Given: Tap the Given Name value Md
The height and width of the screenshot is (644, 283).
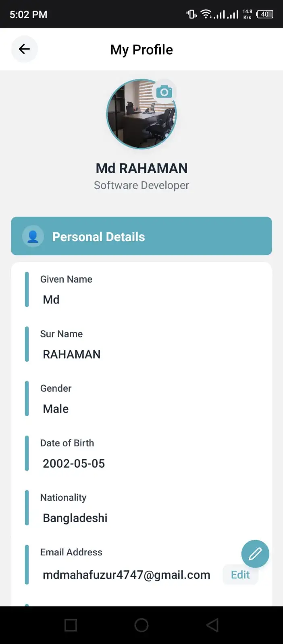Looking at the screenshot, I should [x=51, y=299].
